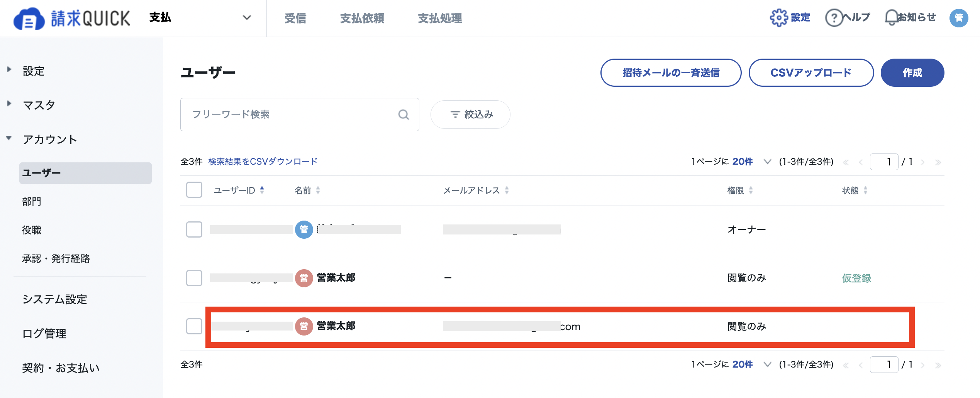Expand the 設定 sidebar section

[x=9, y=70]
